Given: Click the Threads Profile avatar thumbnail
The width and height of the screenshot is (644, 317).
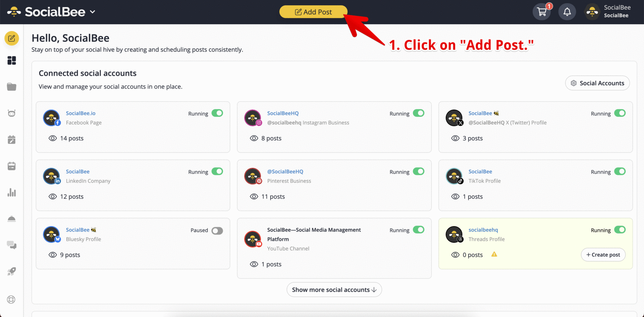Looking at the screenshot, I should coord(454,235).
